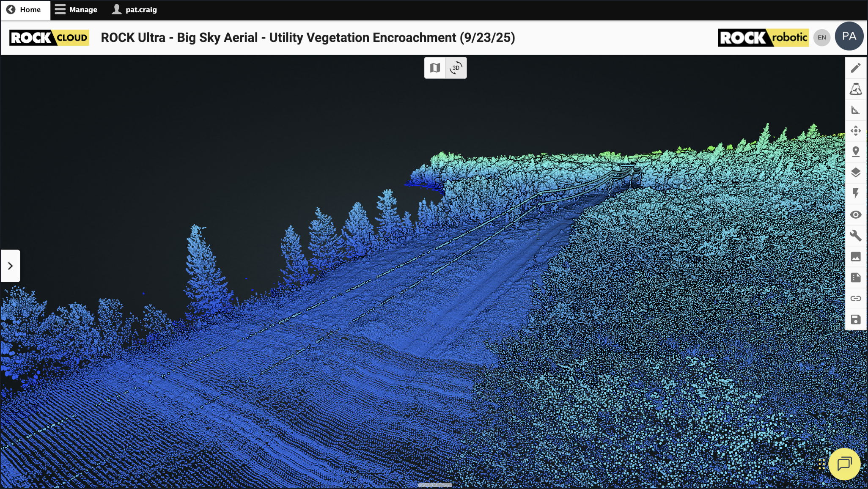Click the image/photo icon in toolbar
Image resolution: width=868 pixels, height=489 pixels.
point(855,256)
